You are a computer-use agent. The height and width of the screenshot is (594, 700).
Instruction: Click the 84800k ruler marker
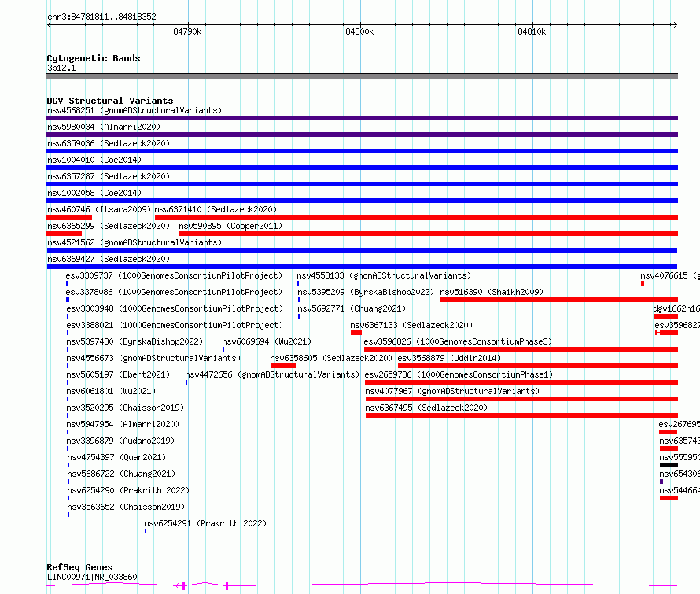359,31
